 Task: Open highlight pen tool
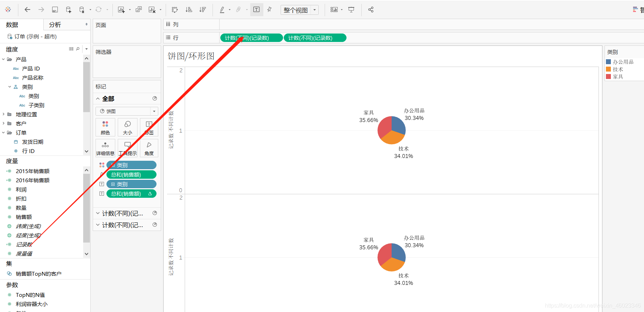point(222,10)
